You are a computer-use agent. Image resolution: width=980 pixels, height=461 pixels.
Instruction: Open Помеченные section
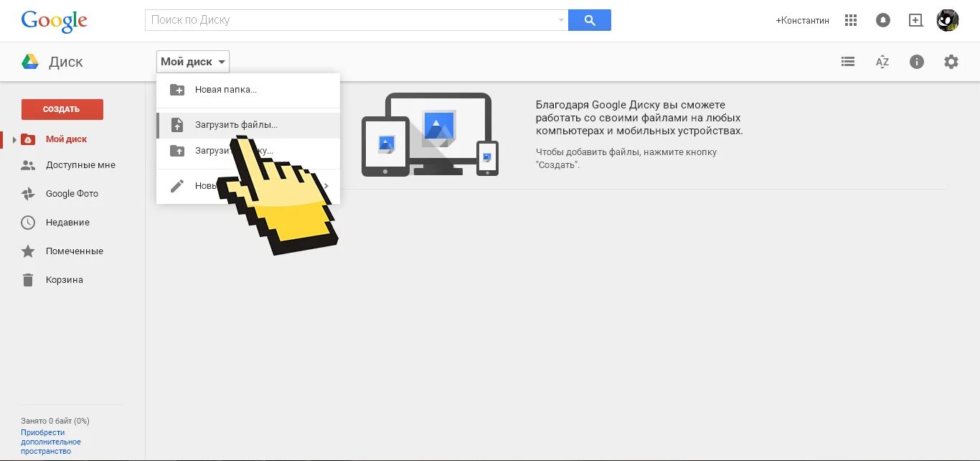point(75,251)
